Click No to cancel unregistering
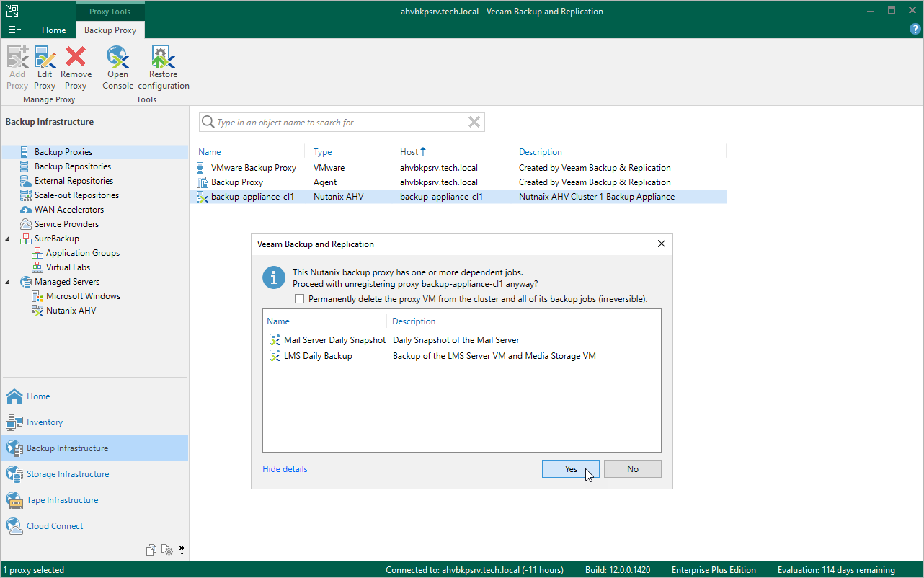Image resolution: width=924 pixels, height=578 pixels. point(633,469)
